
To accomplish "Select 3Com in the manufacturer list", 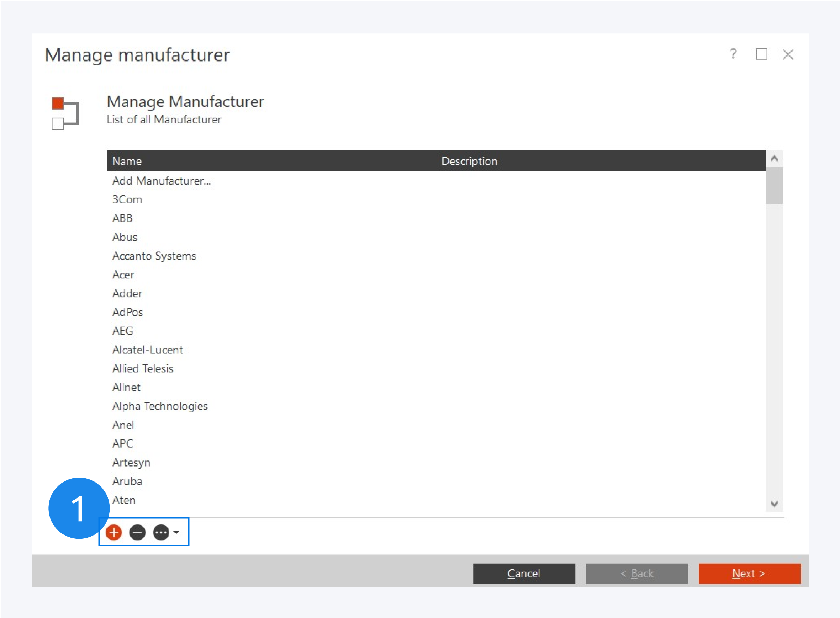I will pyautogui.click(x=127, y=199).
